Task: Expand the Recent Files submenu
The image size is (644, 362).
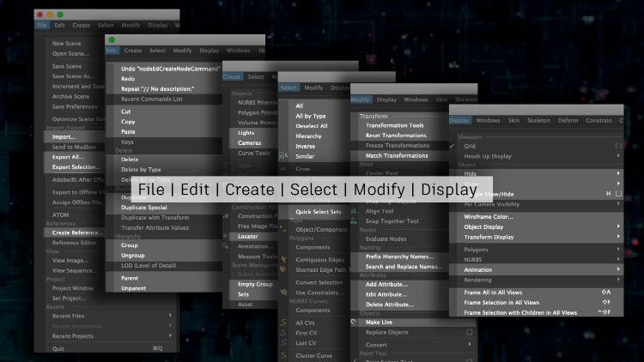Action: pos(170,316)
